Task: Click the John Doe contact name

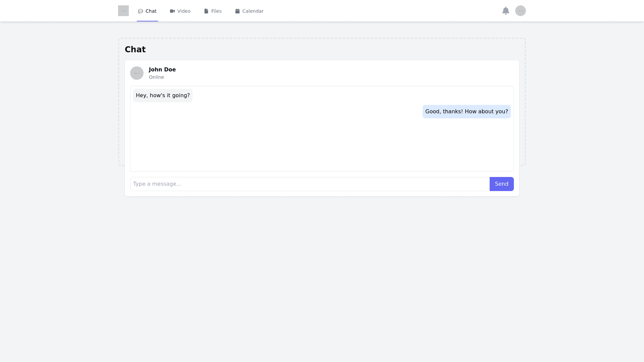Action: click(162, 69)
